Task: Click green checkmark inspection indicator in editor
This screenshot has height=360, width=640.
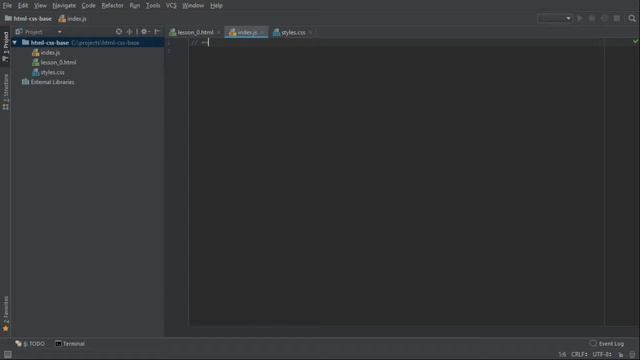Action: (636, 41)
